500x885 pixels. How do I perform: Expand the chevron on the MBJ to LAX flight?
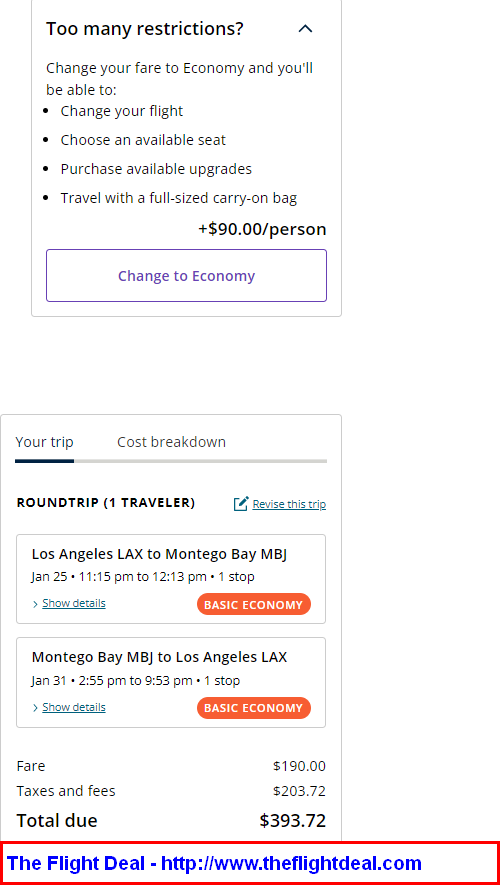point(36,708)
